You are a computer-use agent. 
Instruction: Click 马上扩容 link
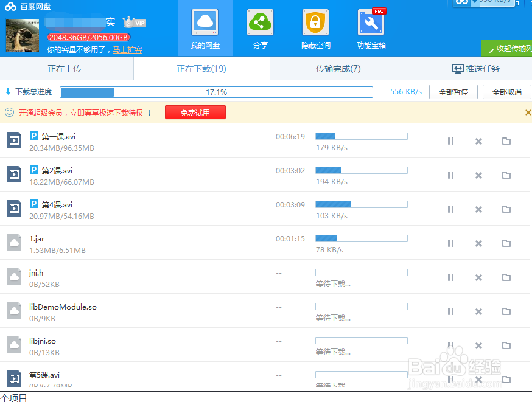pos(127,50)
